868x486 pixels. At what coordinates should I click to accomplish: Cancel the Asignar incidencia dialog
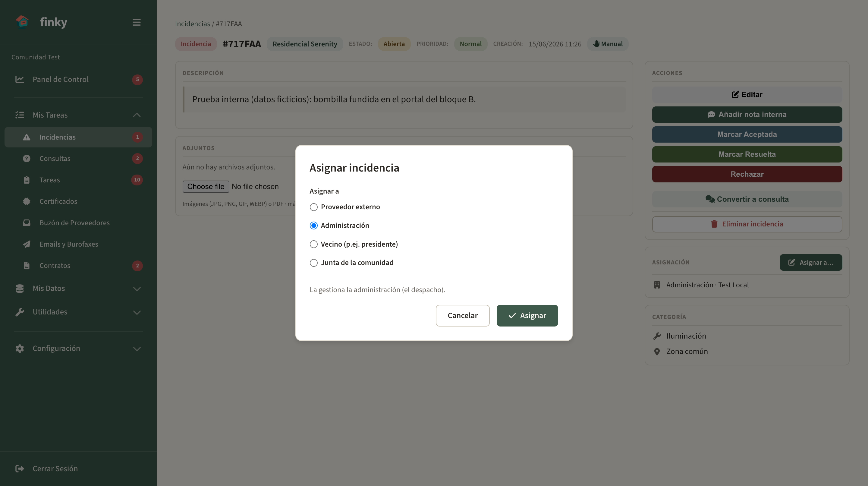[x=462, y=315]
